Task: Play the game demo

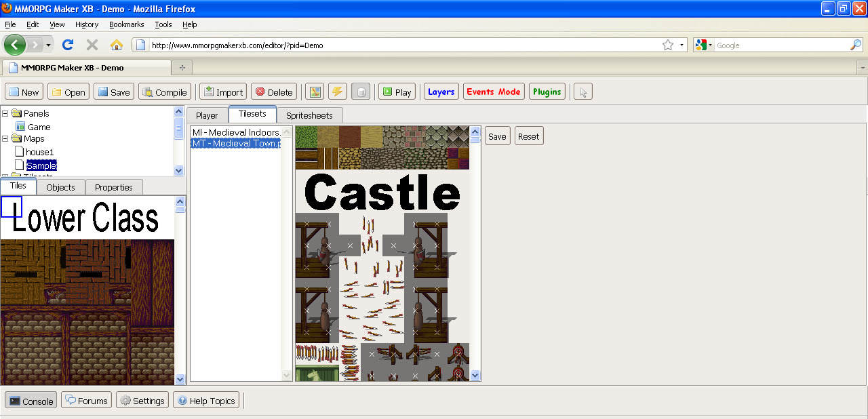Action: 397,92
